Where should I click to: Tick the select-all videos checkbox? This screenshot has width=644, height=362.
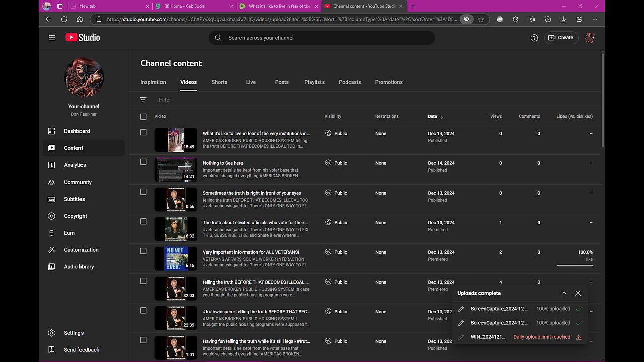[x=143, y=117]
